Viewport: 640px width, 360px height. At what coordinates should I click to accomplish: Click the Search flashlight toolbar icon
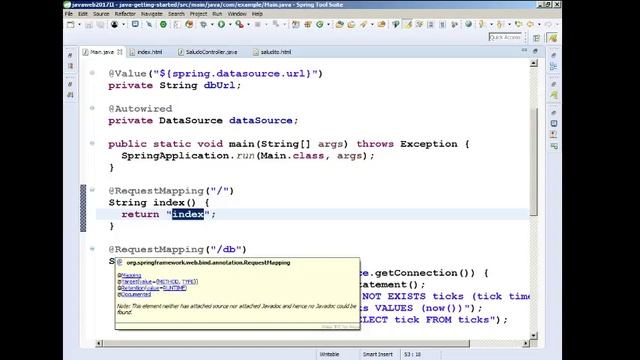click(x=363, y=24)
